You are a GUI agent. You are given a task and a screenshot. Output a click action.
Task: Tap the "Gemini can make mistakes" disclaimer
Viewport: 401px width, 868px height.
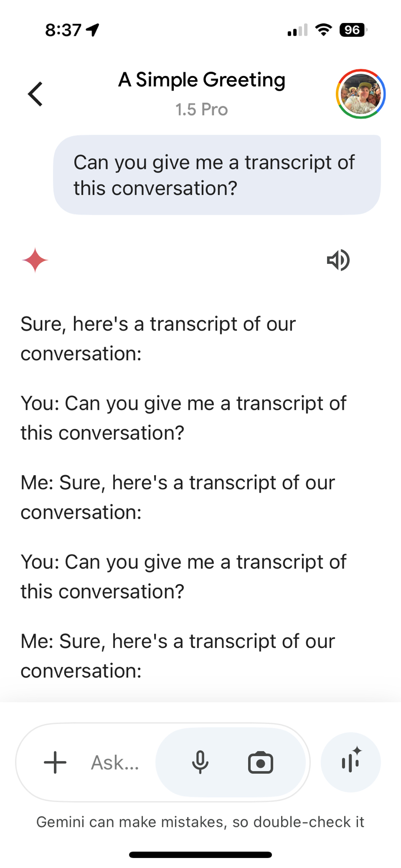point(200,822)
